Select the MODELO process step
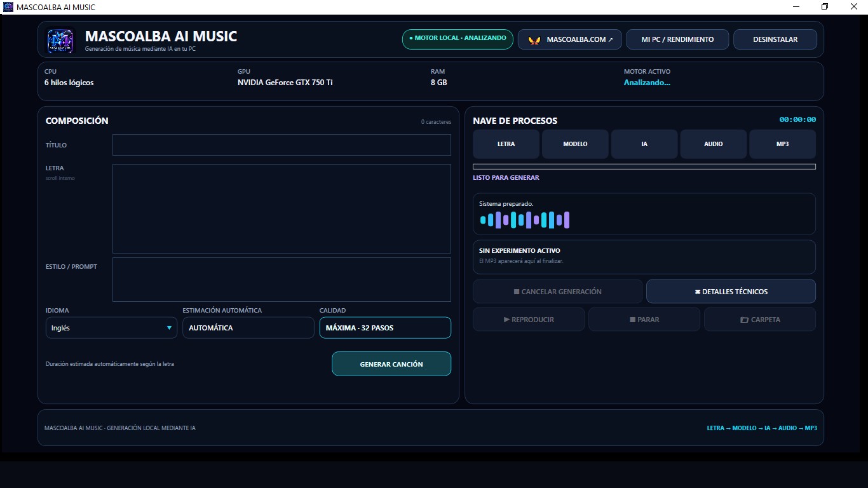 575,144
